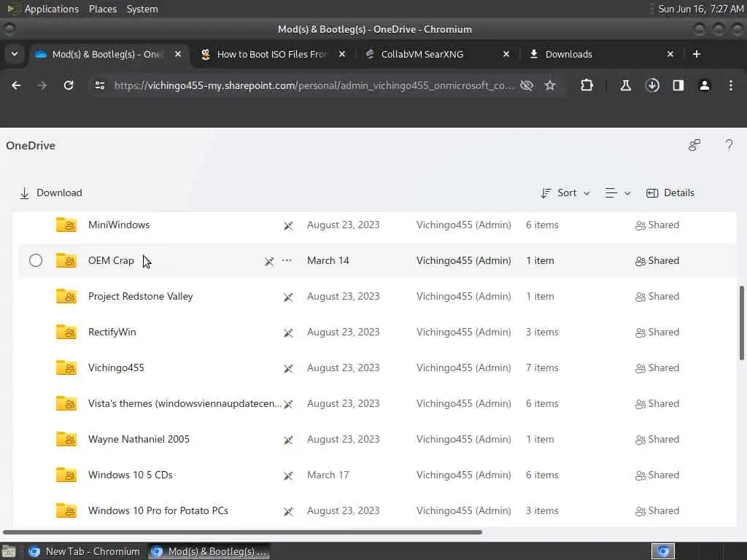This screenshot has height=560, width=747.
Task: Click the tracking protection eye icon
Action: (x=527, y=85)
